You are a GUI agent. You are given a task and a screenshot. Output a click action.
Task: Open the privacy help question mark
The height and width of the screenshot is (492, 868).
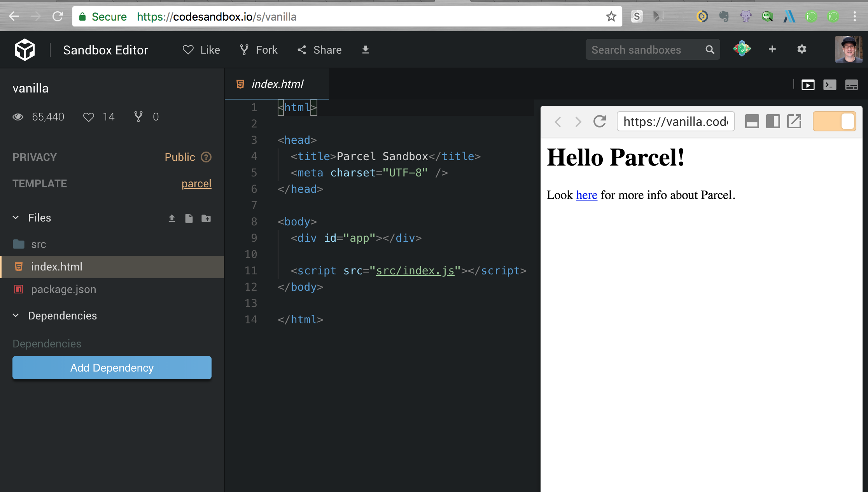(206, 157)
